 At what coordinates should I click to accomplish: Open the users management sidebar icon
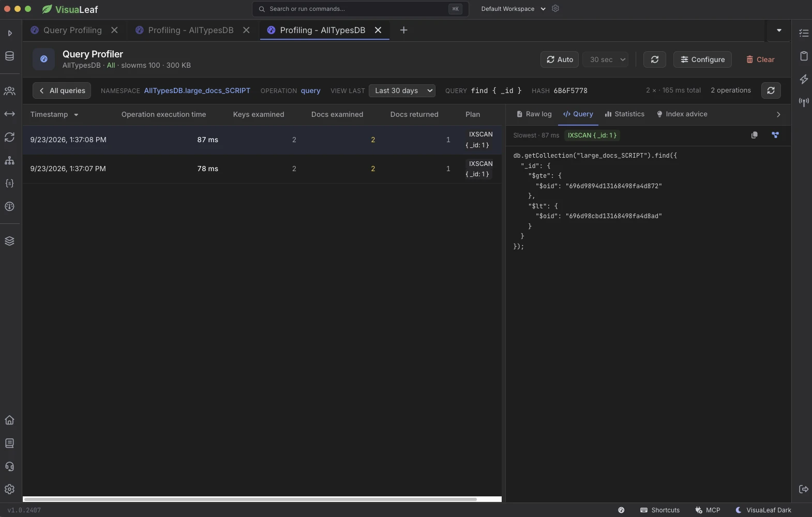(9, 91)
